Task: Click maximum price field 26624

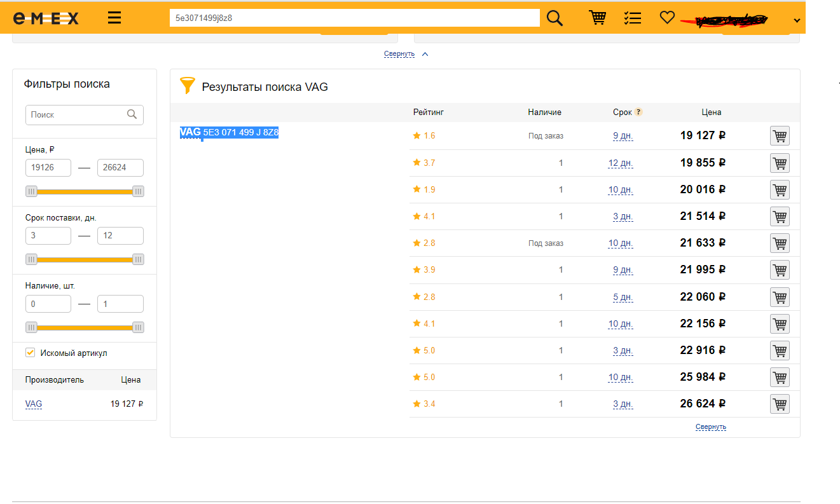Action: (x=120, y=168)
